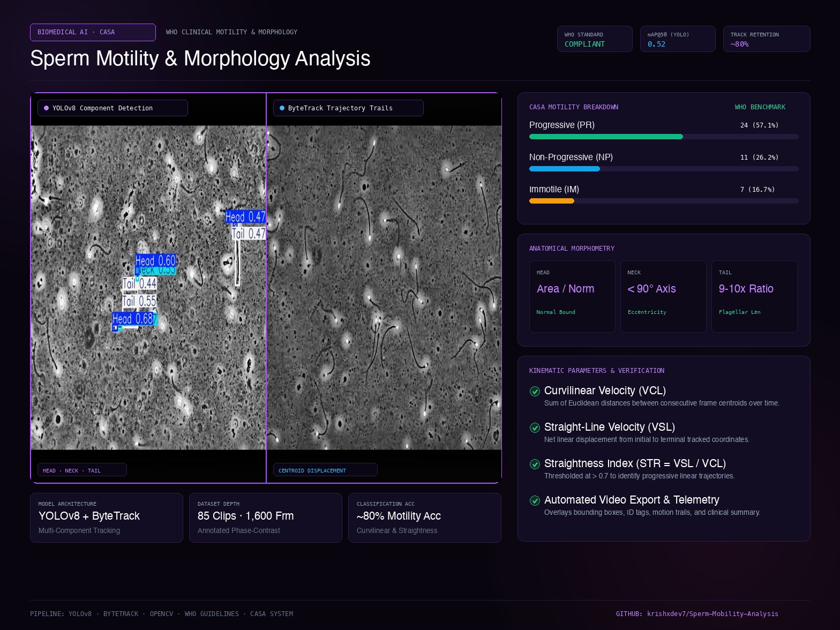This screenshot has height=630, width=840.
Task: Click the "24 (57.1%)" progressive value
Action: [760, 125]
